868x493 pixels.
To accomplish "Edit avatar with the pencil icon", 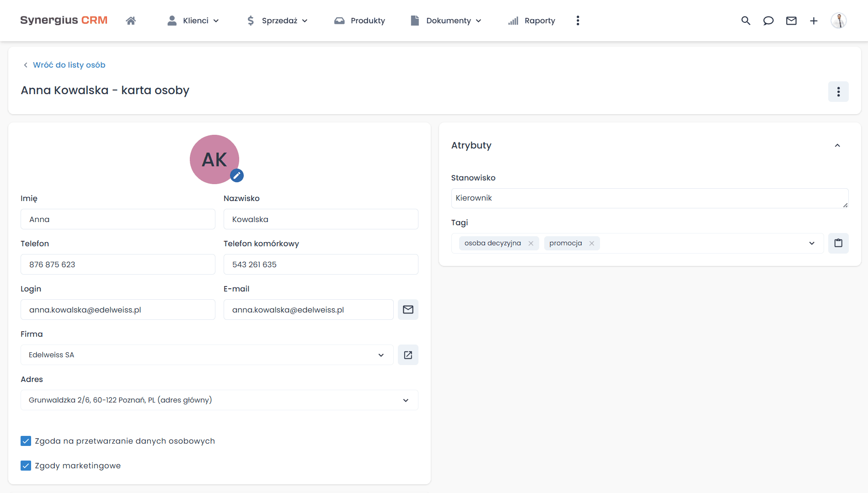I will [x=237, y=175].
